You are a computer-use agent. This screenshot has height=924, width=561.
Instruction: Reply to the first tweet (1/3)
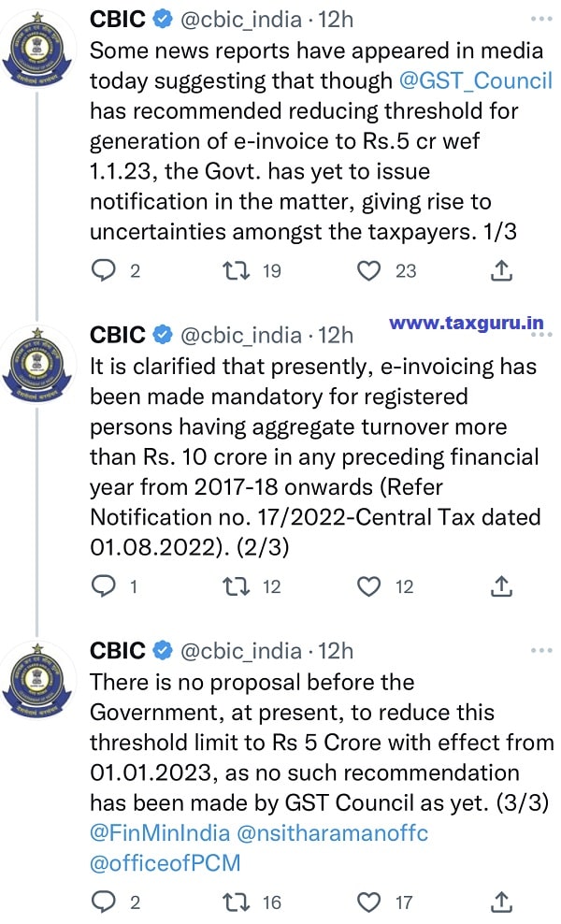103,270
